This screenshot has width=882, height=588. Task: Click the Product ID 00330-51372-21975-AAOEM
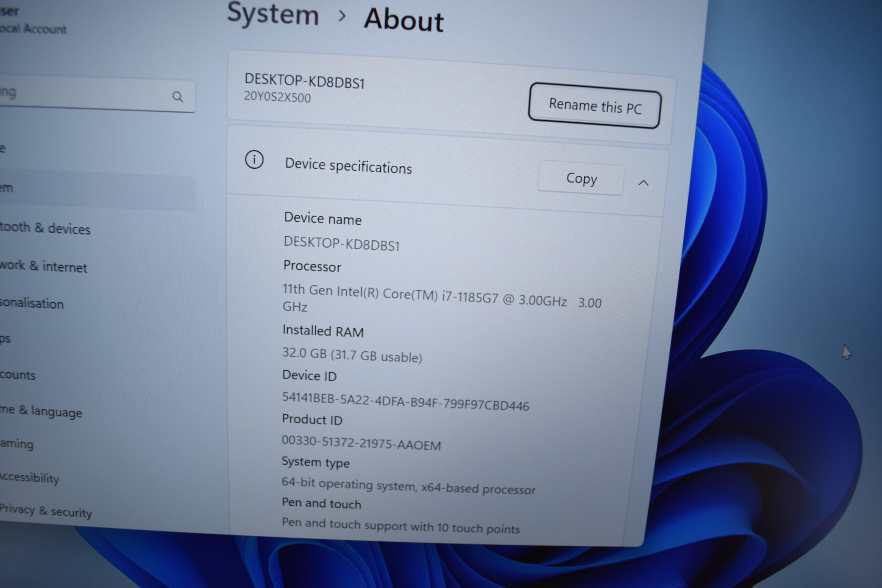[361, 443]
